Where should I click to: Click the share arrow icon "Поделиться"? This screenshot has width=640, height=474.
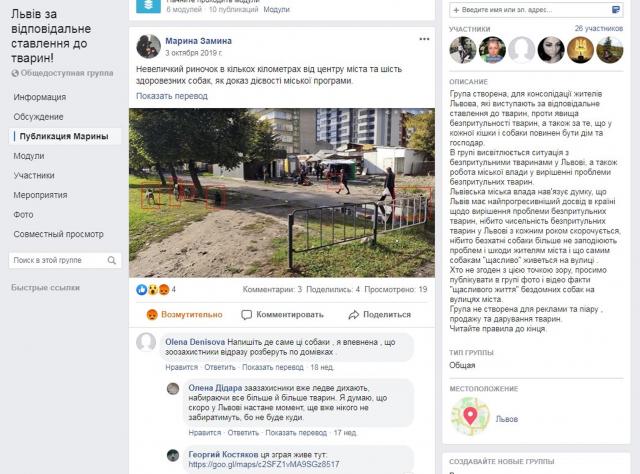click(x=353, y=315)
